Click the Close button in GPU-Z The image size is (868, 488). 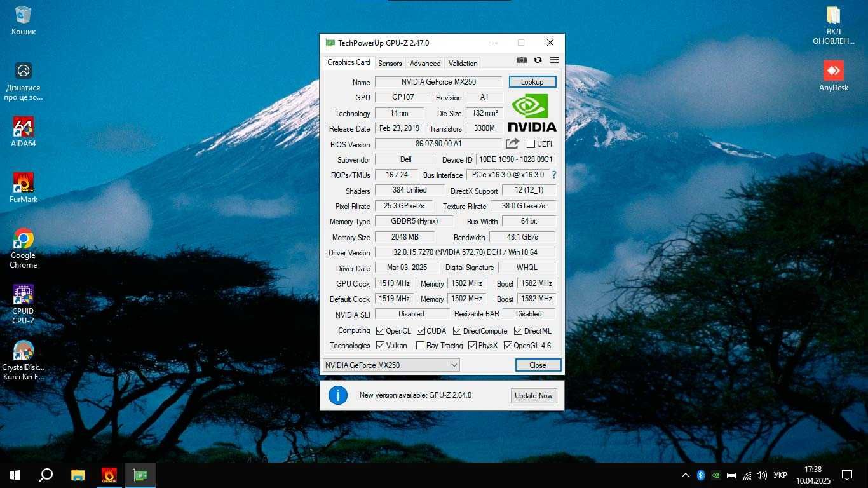tap(538, 365)
